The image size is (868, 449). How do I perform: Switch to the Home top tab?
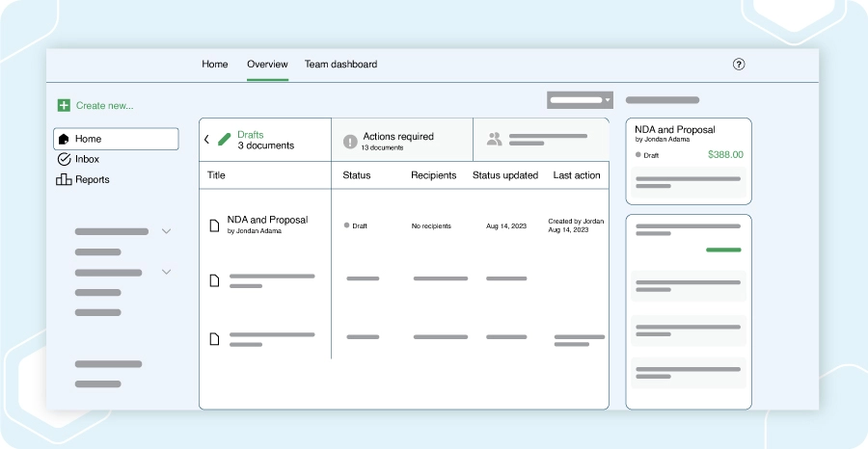215,65
